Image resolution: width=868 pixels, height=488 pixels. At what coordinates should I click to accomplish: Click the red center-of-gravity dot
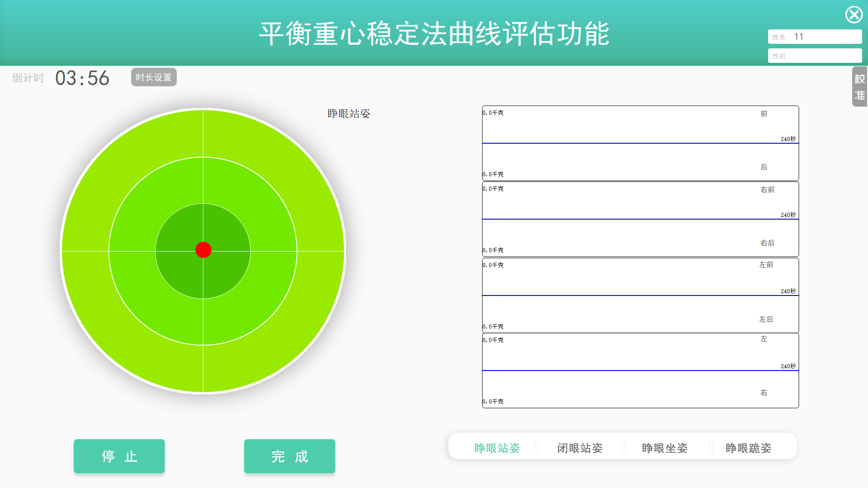pos(203,250)
